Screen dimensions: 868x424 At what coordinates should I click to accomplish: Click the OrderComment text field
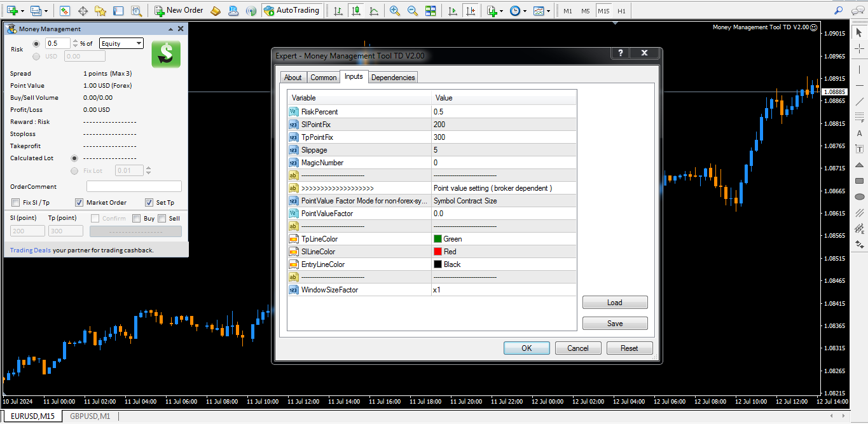pos(134,187)
